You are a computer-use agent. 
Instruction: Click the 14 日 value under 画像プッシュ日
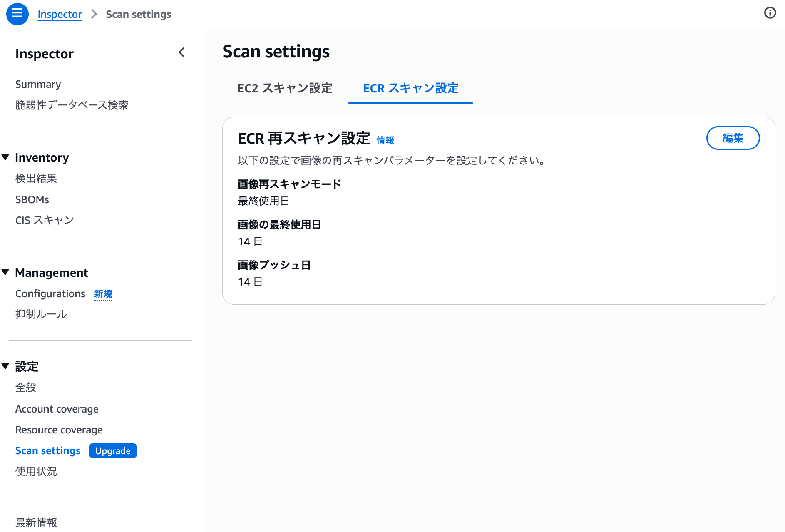[x=250, y=282]
